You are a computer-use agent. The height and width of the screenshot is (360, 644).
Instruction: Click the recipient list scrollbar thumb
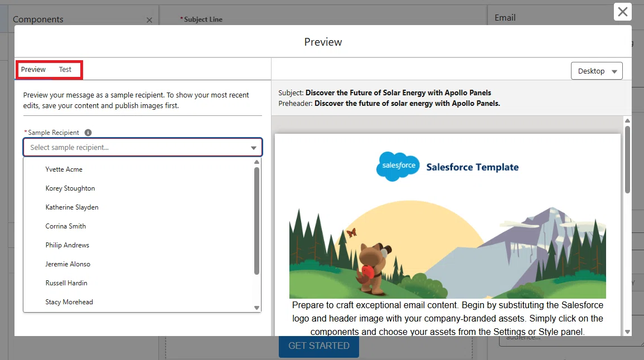(x=256, y=221)
